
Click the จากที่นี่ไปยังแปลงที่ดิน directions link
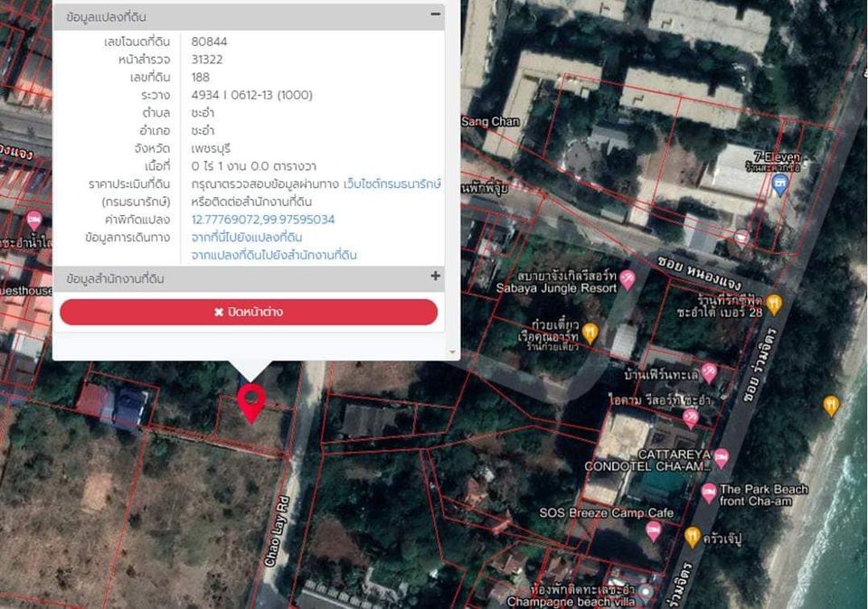coord(247,238)
